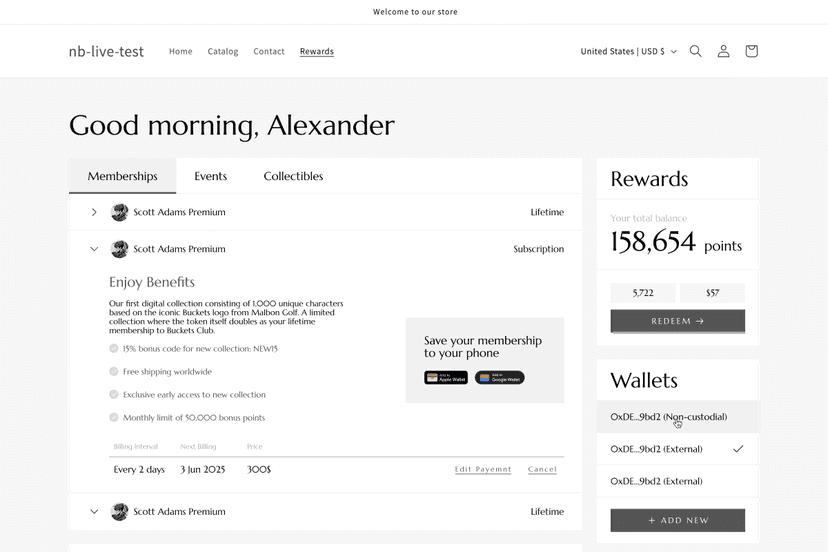The width and height of the screenshot is (828, 552).
Task: Select the last External wallet entry
Action: click(x=657, y=481)
